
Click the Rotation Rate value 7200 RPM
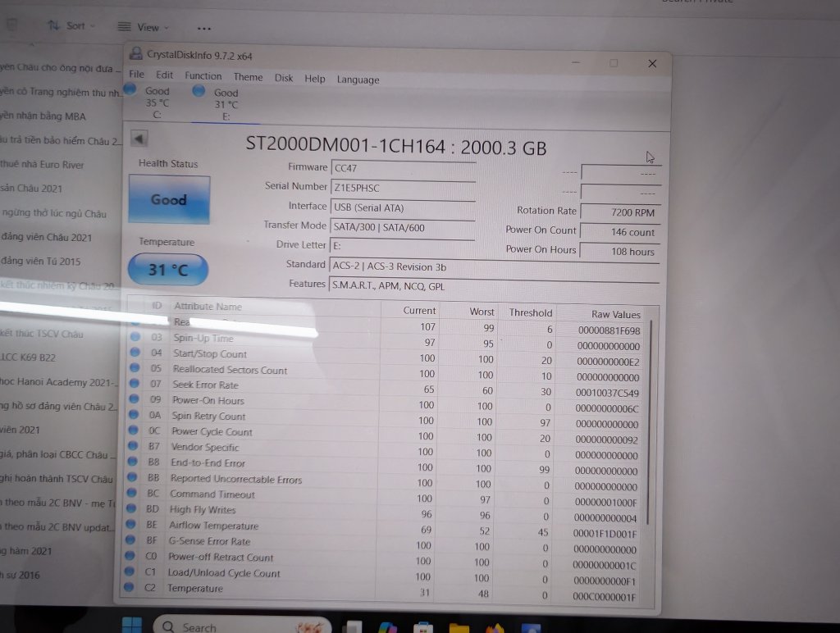pyautogui.click(x=621, y=212)
